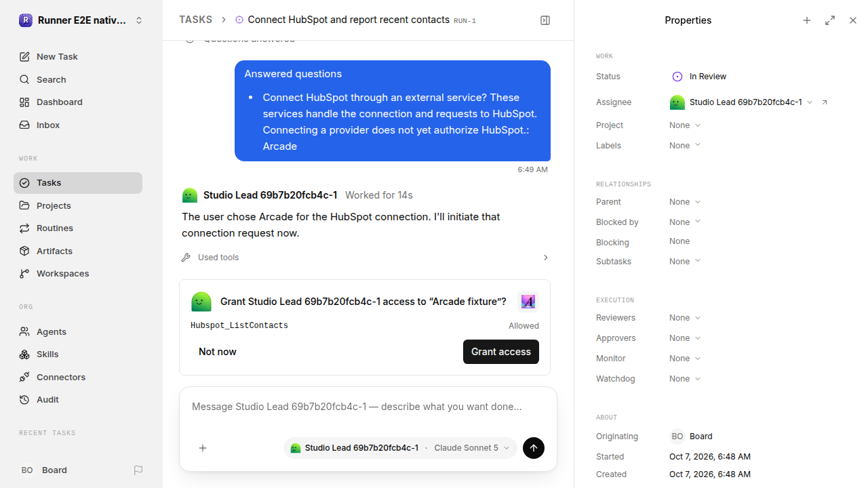Image resolution: width=868 pixels, height=488 pixels.
Task: Open the Inbox
Action: pyautogui.click(x=78, y=125)
